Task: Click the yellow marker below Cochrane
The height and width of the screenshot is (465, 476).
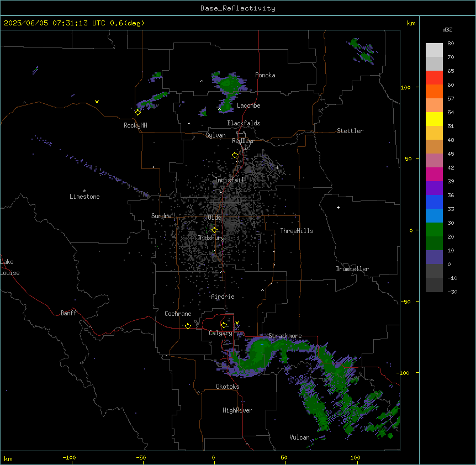Action: [x=188, y=326]
